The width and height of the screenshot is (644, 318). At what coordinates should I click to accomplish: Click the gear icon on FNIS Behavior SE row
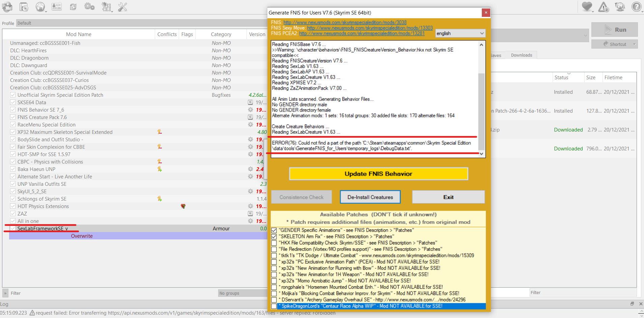pos(251,110)
